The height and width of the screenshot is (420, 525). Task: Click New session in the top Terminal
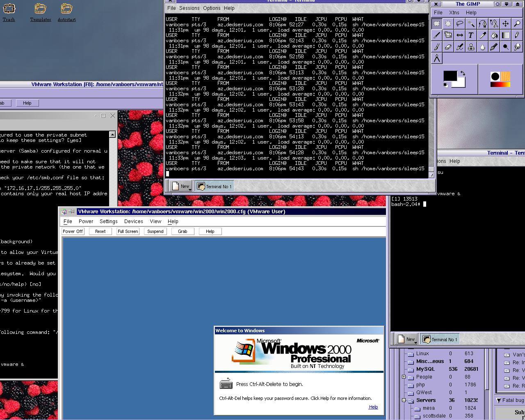[x=181, y=186]
